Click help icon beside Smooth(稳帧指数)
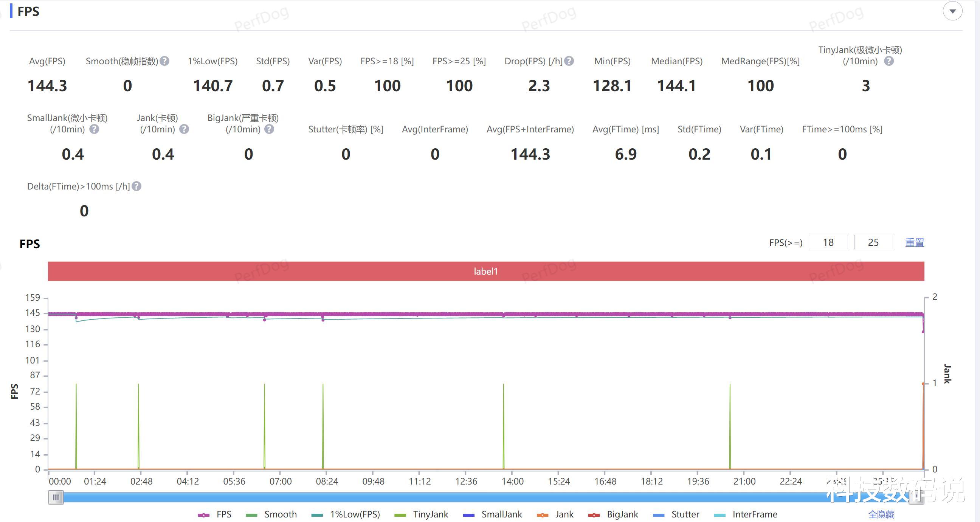980x522 pixels. click(164, 61)
